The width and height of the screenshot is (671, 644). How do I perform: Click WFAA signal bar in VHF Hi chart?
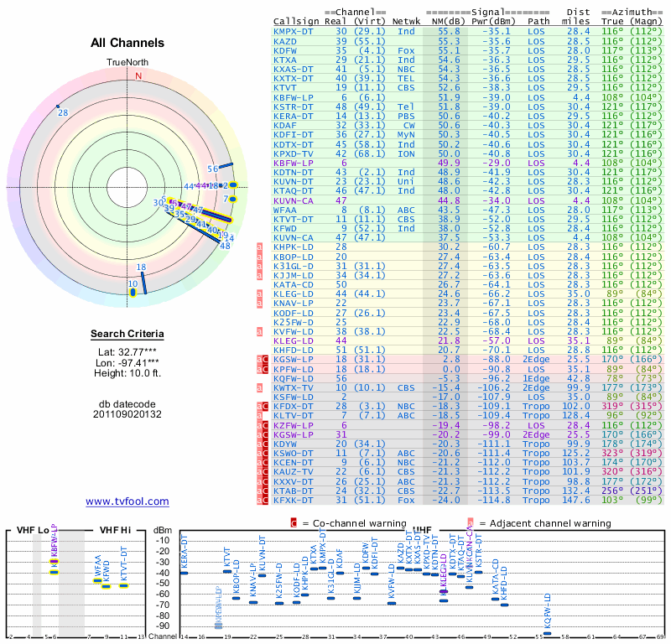point(98,580)
